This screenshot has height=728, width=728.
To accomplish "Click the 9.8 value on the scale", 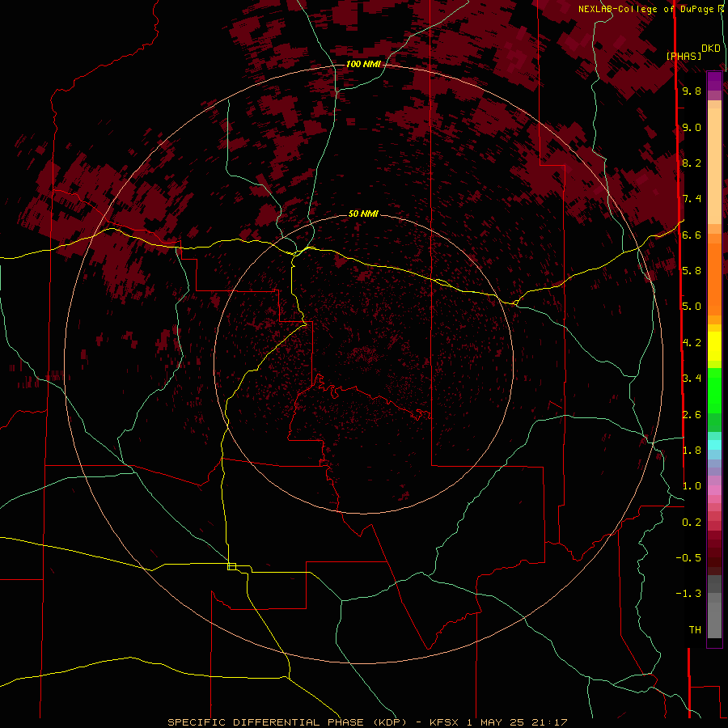I will click(692, 91).
